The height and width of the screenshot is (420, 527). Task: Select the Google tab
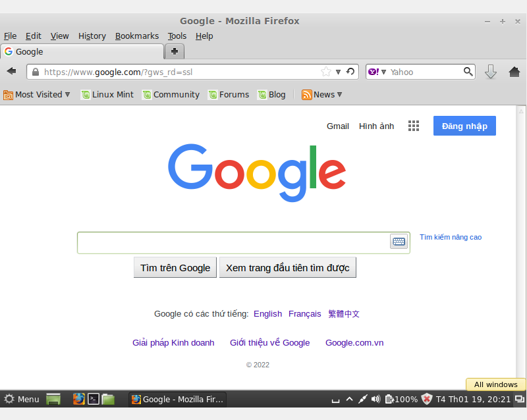pyautogui.click(x=82, y=52)
